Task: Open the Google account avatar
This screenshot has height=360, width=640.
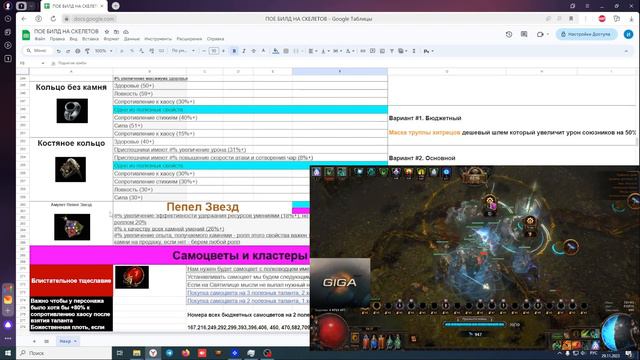Action: [x=628, y=34]
